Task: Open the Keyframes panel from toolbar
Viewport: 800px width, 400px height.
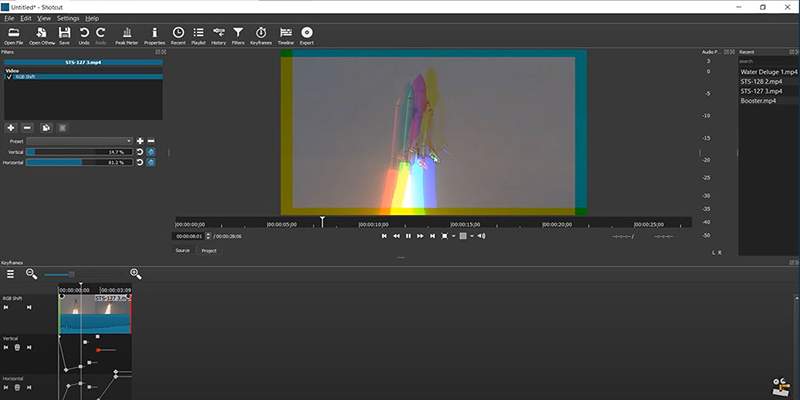Action: (x=261, y=36)
